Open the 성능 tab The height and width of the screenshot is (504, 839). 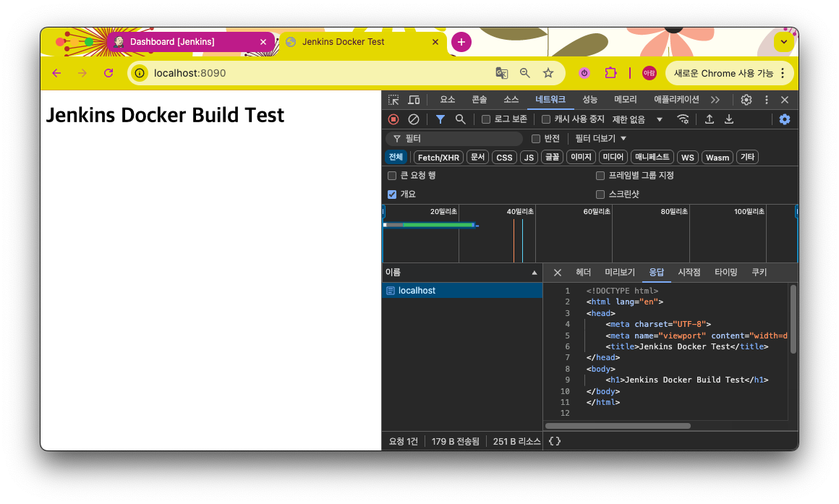[x=589, y=100]
